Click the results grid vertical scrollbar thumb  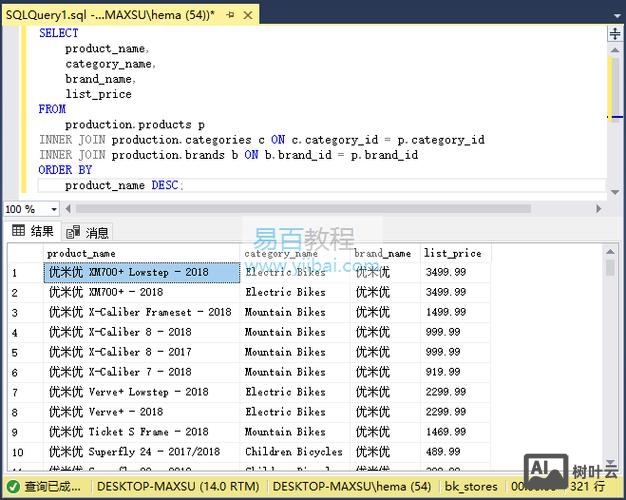(610, 268)
